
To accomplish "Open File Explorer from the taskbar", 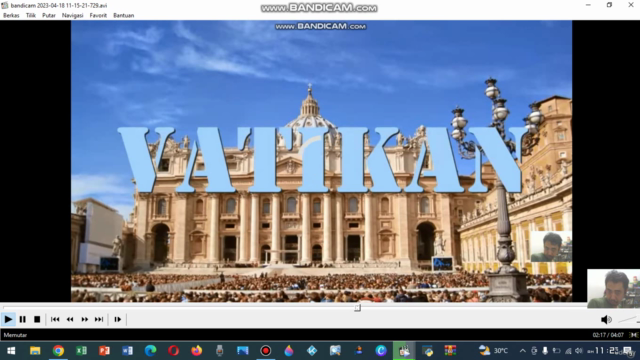I will coord(35,351).
